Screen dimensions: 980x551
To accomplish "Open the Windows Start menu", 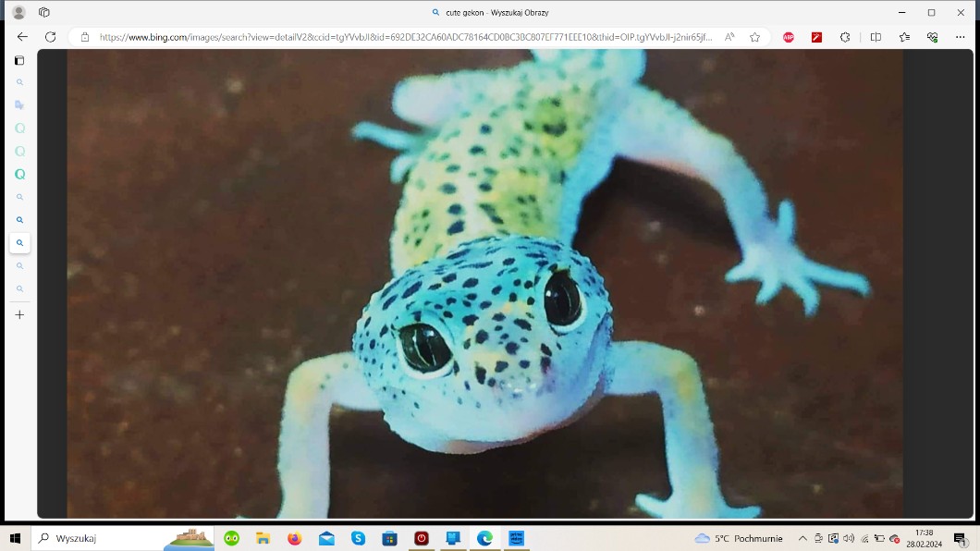I will (15, 538).
